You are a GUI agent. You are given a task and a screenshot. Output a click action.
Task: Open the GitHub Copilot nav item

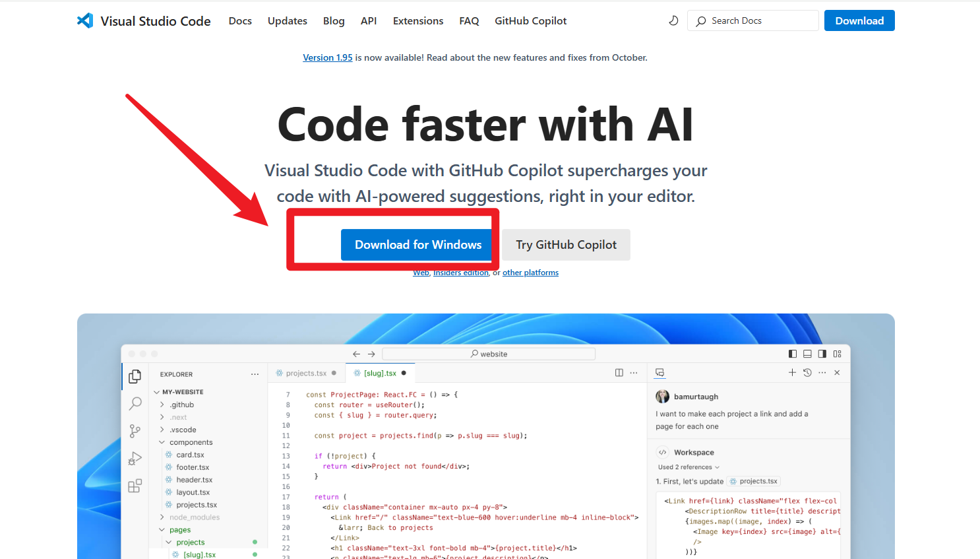[x=531, y=21]
